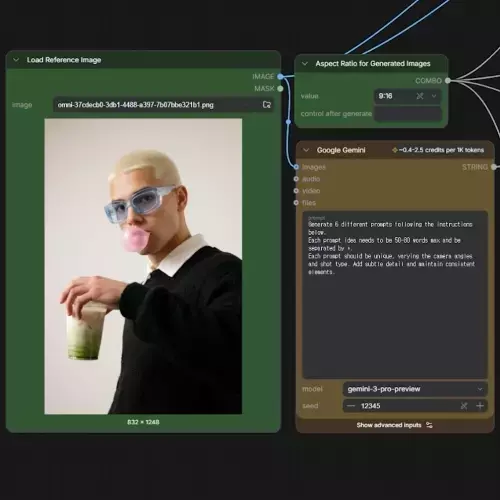Click the control after generate field
Screen dimensions: 500x500
click(408, 114)
